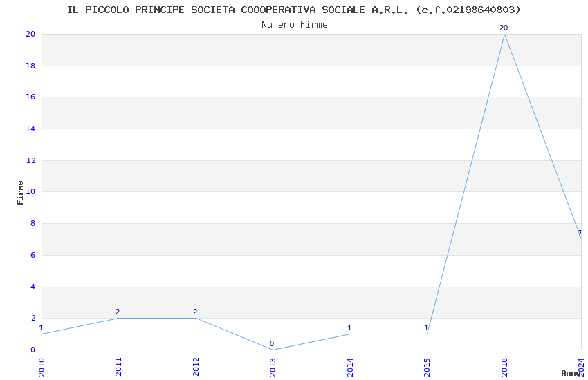Click the chart title IL PICCOLO PRINCIPE
This screenshot has width=588, height=380.
[294, 10]
